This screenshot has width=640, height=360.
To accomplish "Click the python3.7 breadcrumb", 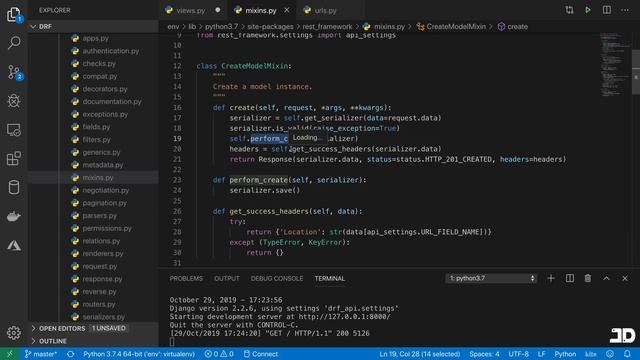I will click(221, 27).
